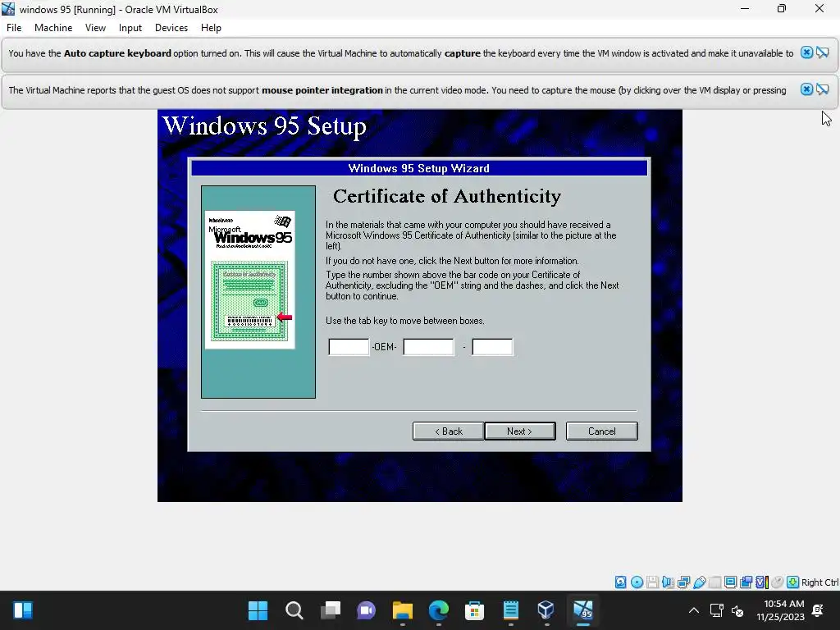Open the clock showing 10:54 AM
840x630 pixels.
pyautogui.click(x=781, y=610)
